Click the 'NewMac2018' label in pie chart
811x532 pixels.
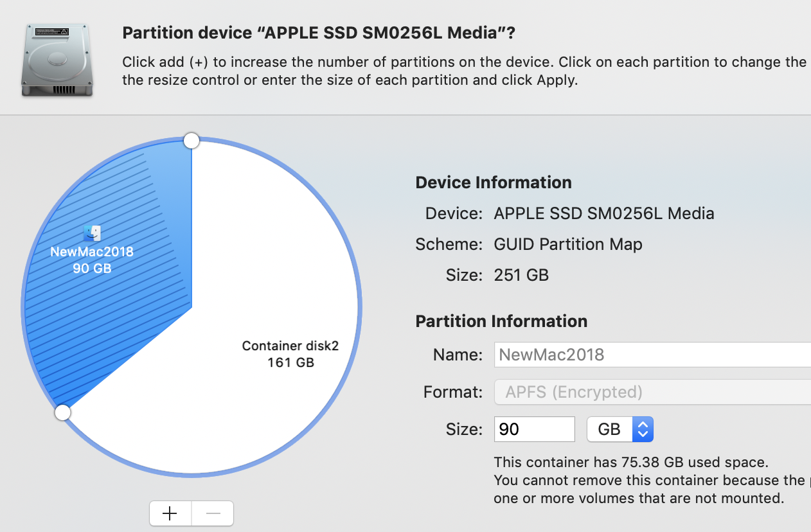tap(92, 252)
